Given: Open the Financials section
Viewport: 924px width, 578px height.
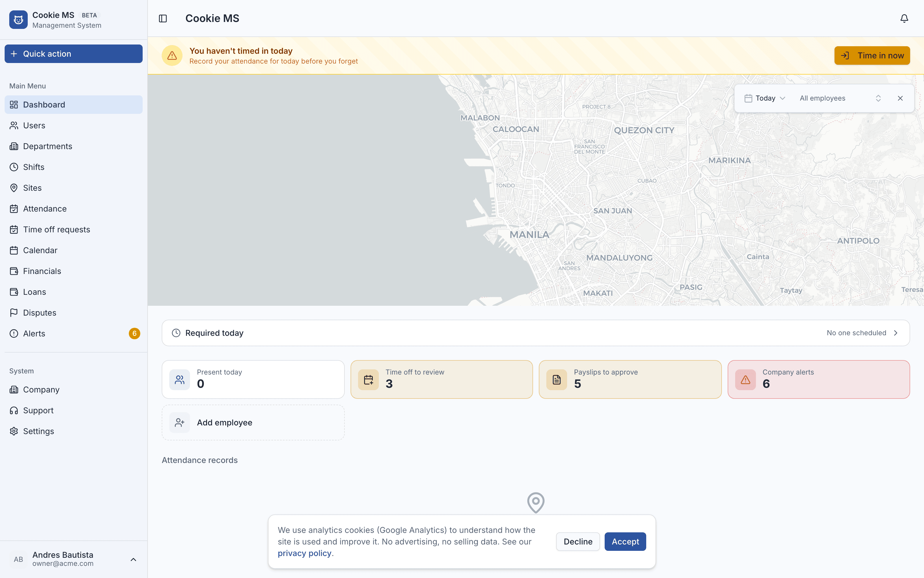Looking at the screenshot, I should 74,271.
